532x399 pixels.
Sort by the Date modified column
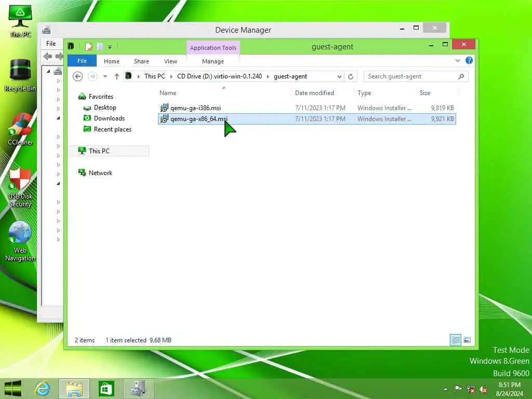point(314,93)
